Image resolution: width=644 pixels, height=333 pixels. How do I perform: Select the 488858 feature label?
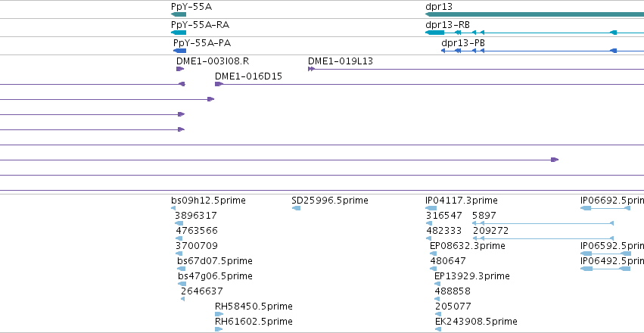coord(453,291)
